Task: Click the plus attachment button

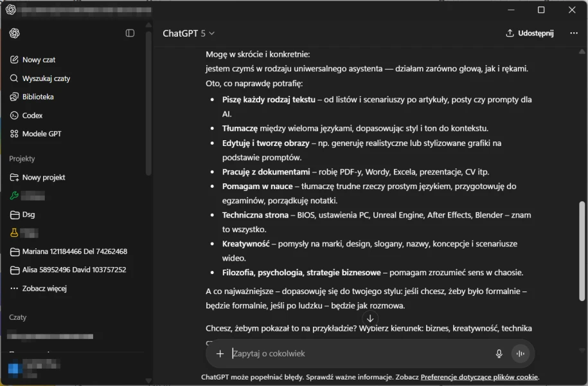Action: pyautogui.click(x=220, y=354)
